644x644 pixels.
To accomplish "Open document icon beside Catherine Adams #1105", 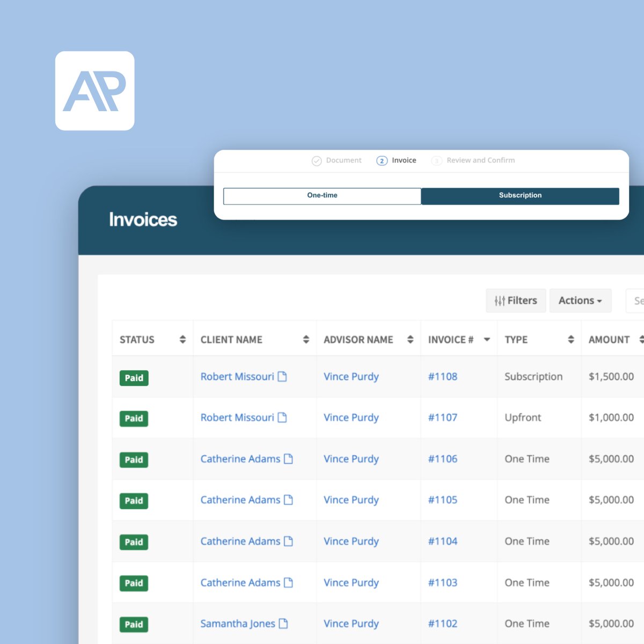I will [x=288, y=500].
